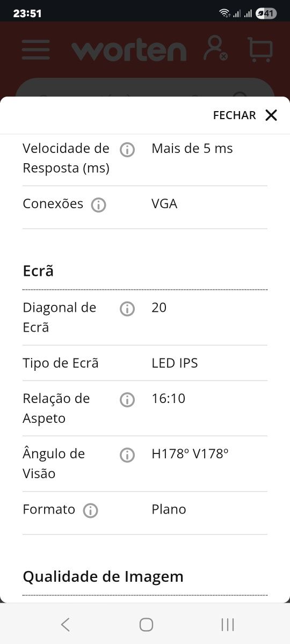
Task: Select the VGA connection value
Action: pyautogui.click(x=164, y=204)
